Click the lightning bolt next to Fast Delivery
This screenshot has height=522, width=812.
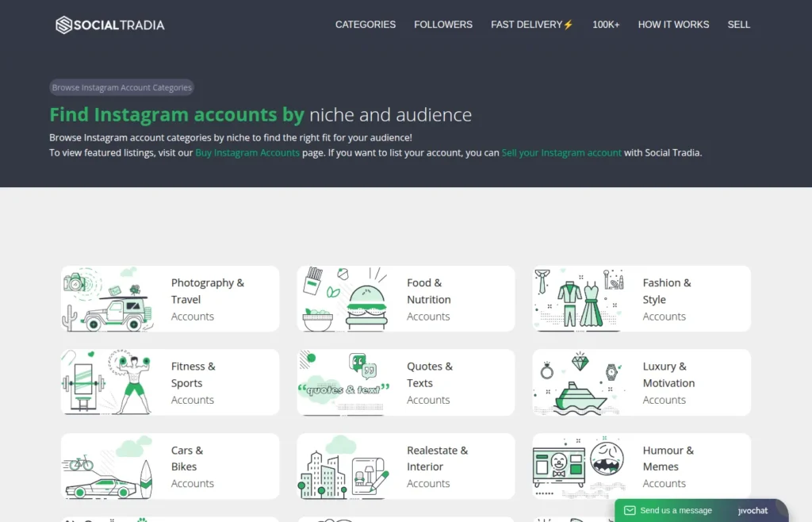pyautogui.click(x=569, y=25)
